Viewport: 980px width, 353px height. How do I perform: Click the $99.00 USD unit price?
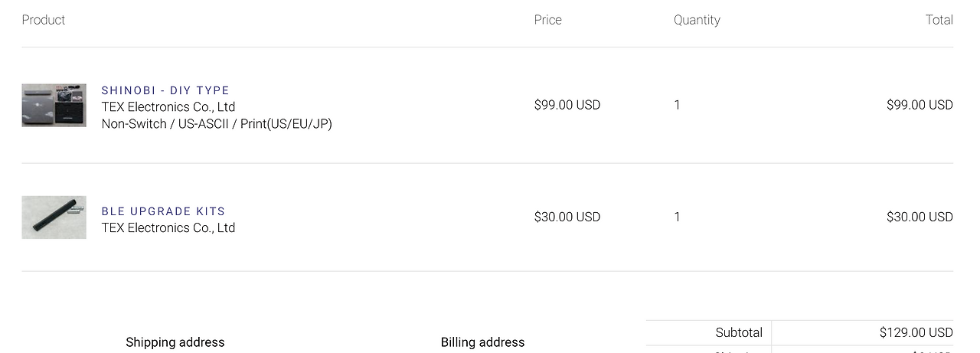(567, 105)
